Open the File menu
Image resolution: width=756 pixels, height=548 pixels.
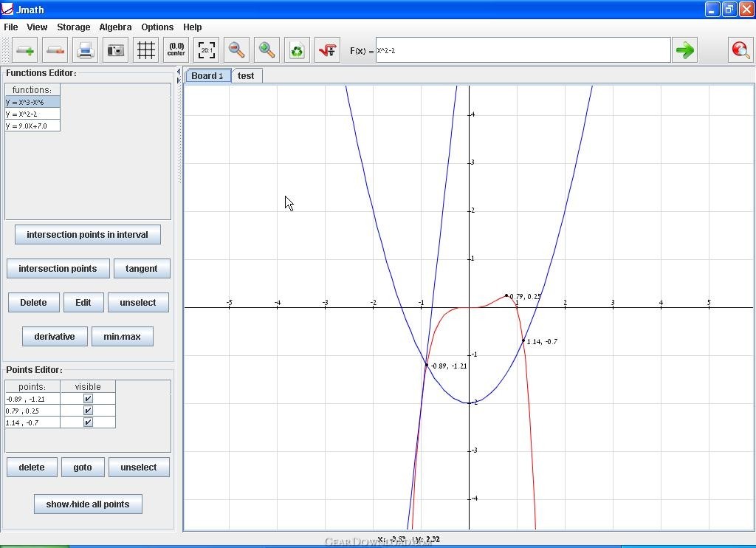pyautogui.click(x=10, y=27)
